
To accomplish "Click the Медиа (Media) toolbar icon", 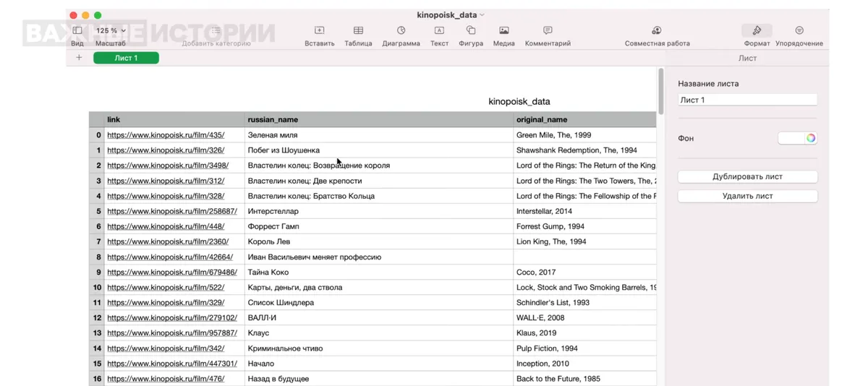I will pyautogui.click(x=504, y=30).
